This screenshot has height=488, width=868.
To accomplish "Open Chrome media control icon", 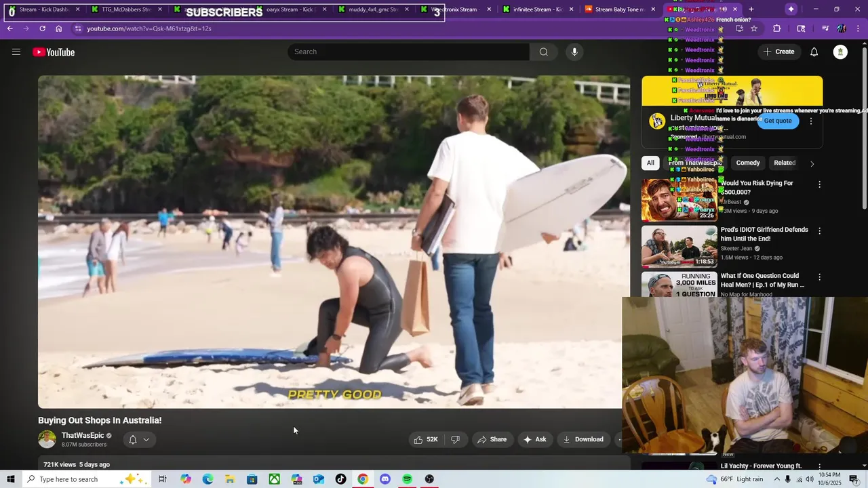I will [x=825, y=28].
